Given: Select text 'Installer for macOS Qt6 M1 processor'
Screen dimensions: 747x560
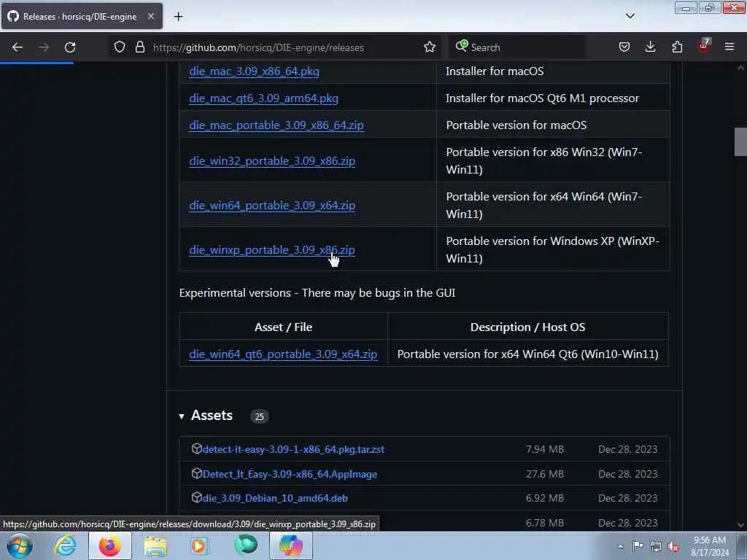Looking at the screenshot, I should [x=542, y=98].
